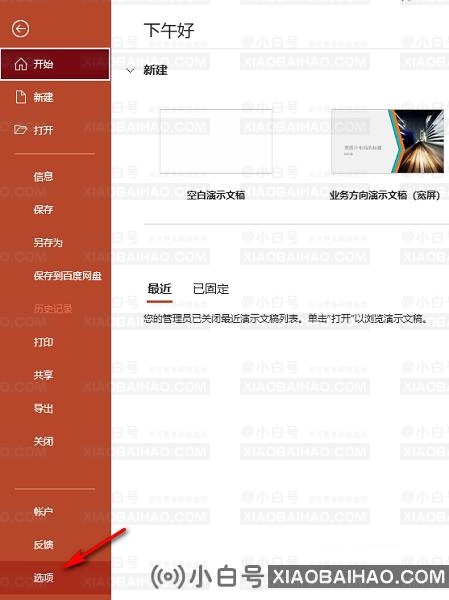
Task: Click the 新建 label in sidebar
Action: pos(43,97)
